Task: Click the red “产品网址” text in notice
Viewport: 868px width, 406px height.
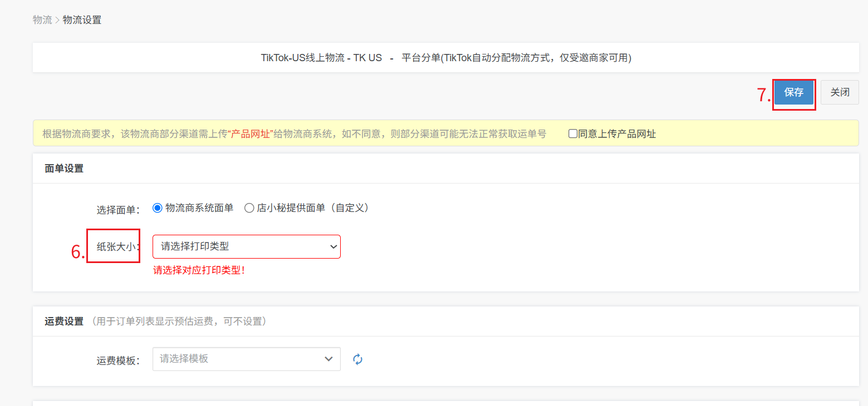Action: click(x=251, y=133)
